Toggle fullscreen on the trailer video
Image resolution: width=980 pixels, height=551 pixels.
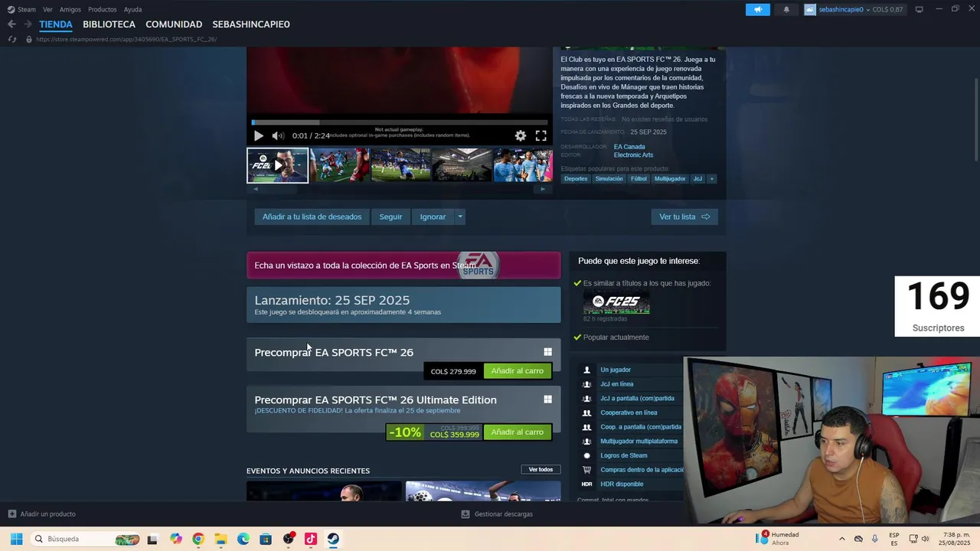[x=541, y=135]
